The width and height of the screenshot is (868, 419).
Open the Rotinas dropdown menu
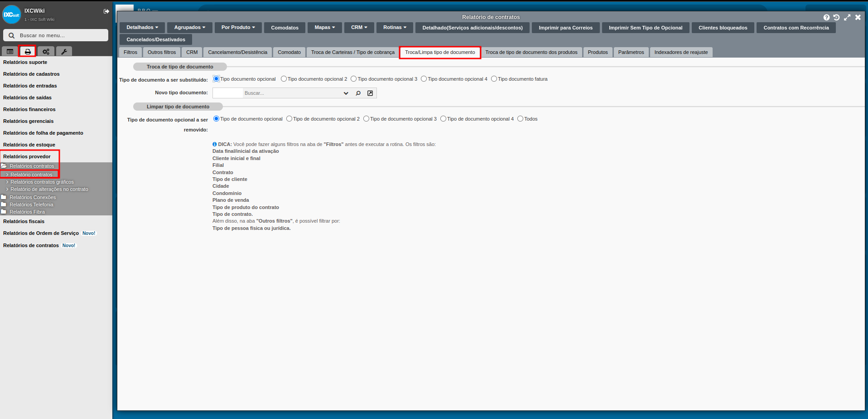pyautogui.click(x=395, y=28)
